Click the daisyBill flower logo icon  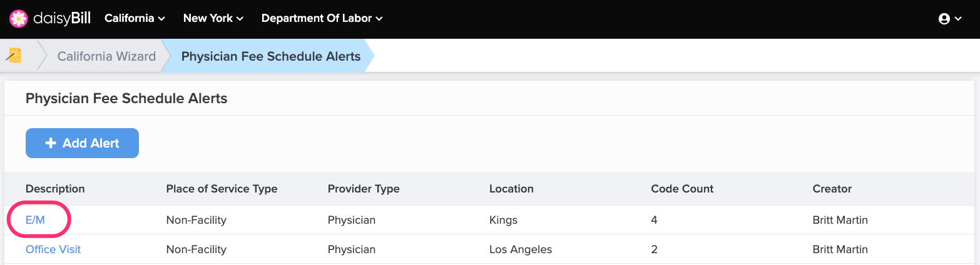pyautogui.click(x=18, y=19)
